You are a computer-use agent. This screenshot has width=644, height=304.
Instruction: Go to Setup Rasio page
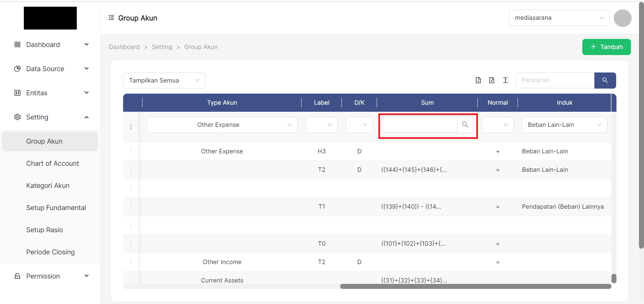[x=45, y=230]
